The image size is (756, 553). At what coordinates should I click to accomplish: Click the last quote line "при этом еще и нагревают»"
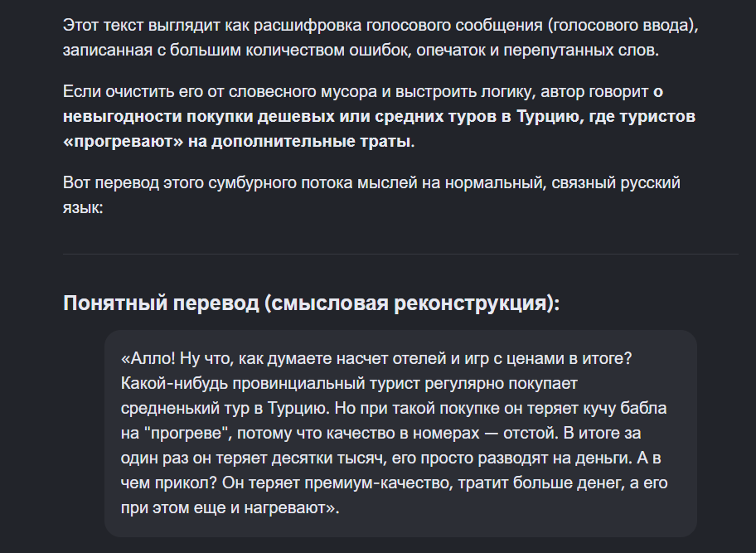(230, 508)
